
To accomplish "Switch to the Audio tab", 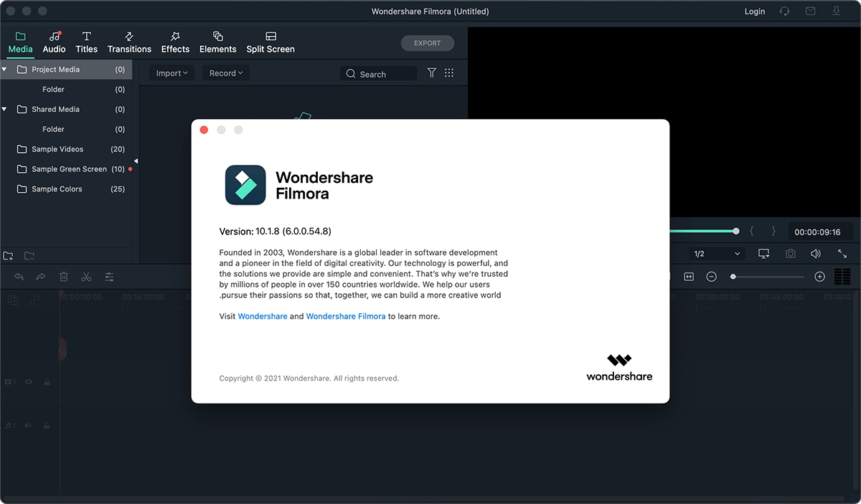I will [x=54, y=43].
